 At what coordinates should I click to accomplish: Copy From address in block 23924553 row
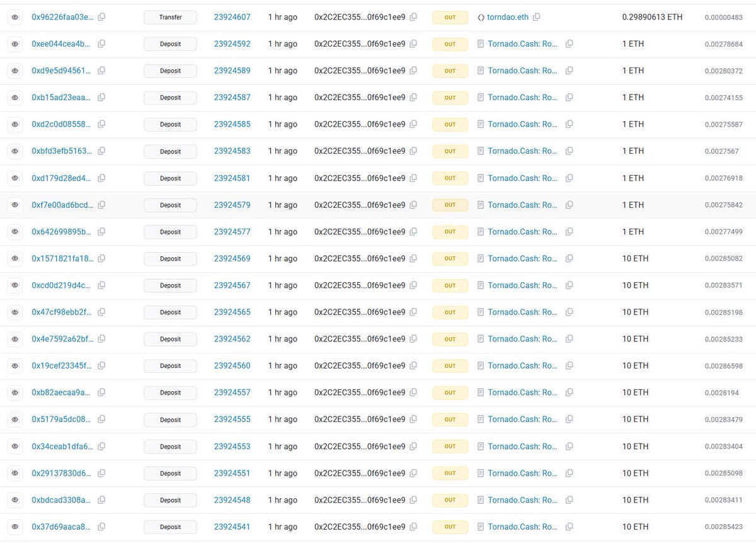click(x=413, y=446)
